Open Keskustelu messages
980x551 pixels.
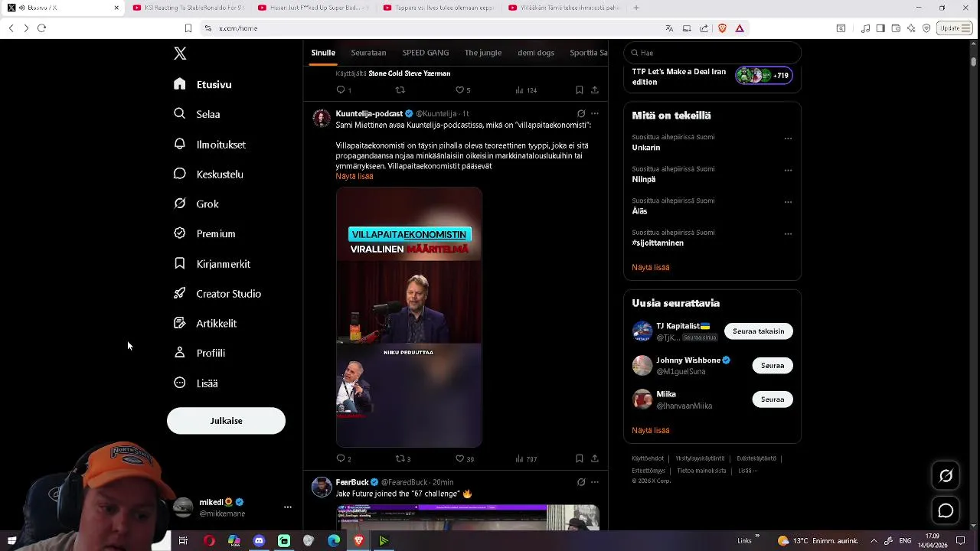click(208, 174)
